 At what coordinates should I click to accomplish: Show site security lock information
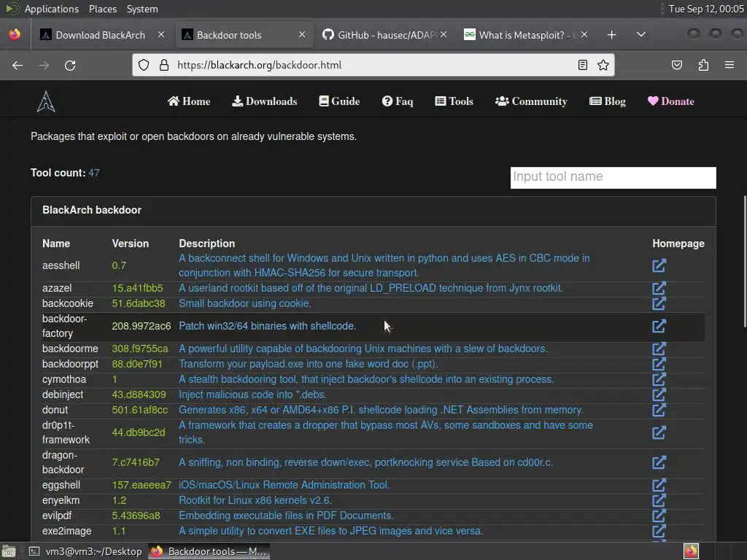point(164,65)
